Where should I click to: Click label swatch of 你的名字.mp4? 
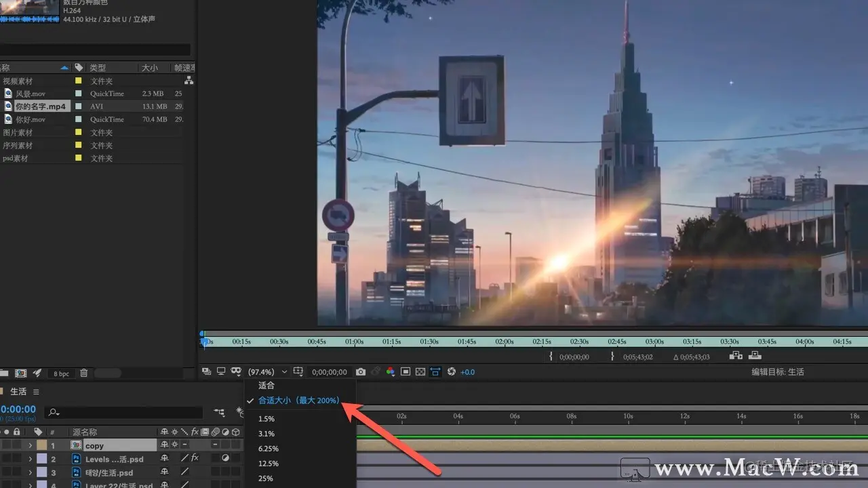tap(79, 106)
